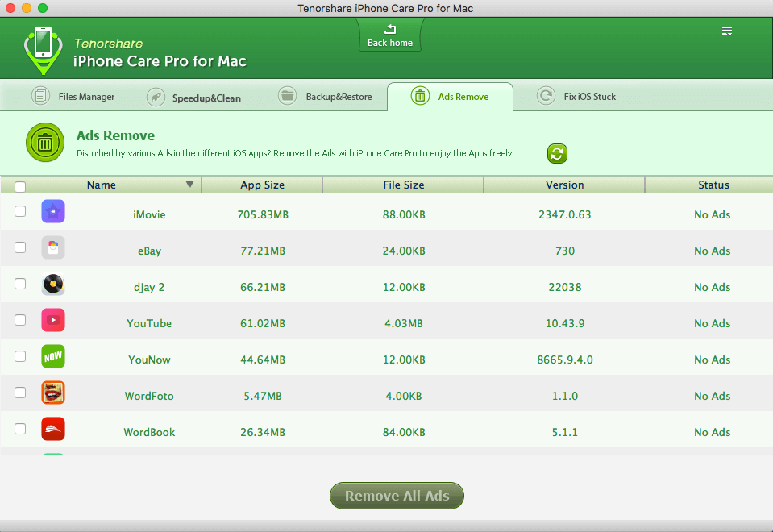Viewport: 773px width, 532px height.
Task: Click the djay 2 vinyl record icon
Action: (53, 284)
